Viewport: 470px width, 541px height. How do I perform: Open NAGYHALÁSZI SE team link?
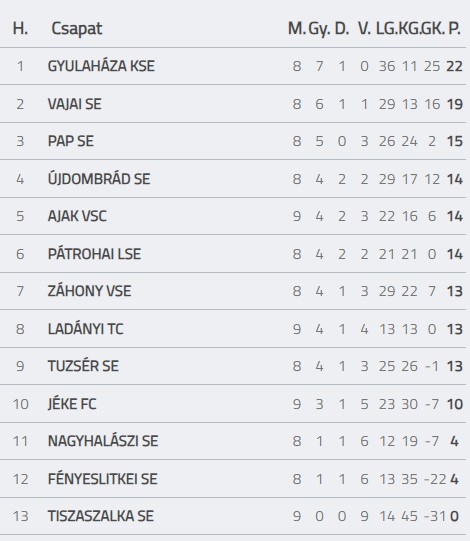coord(103,441)
